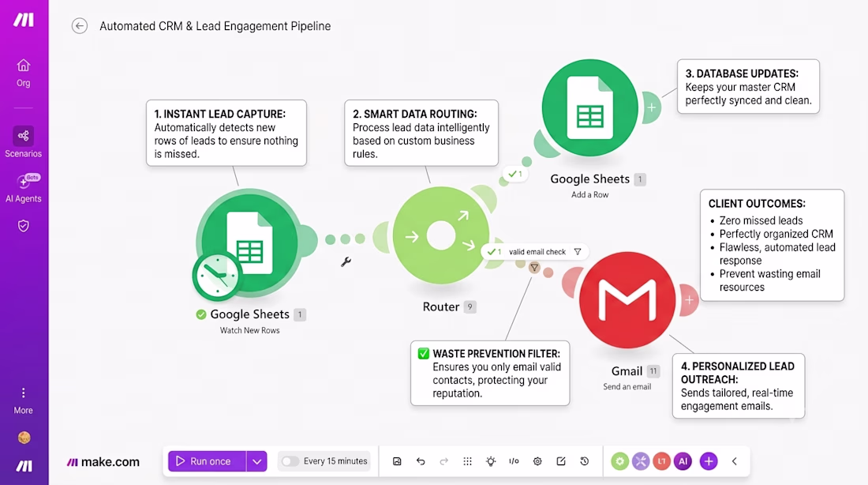Click the user avatar in the sidebar
Screen dimensions: 868x485
point(24,438)
